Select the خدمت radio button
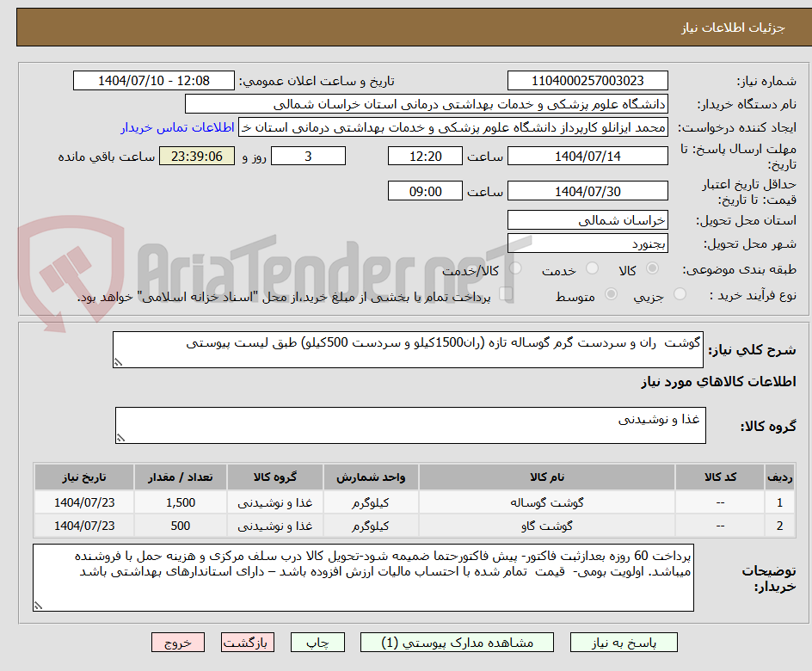The height and width of the screenshot is (671, 812). [x=592, y=268]
